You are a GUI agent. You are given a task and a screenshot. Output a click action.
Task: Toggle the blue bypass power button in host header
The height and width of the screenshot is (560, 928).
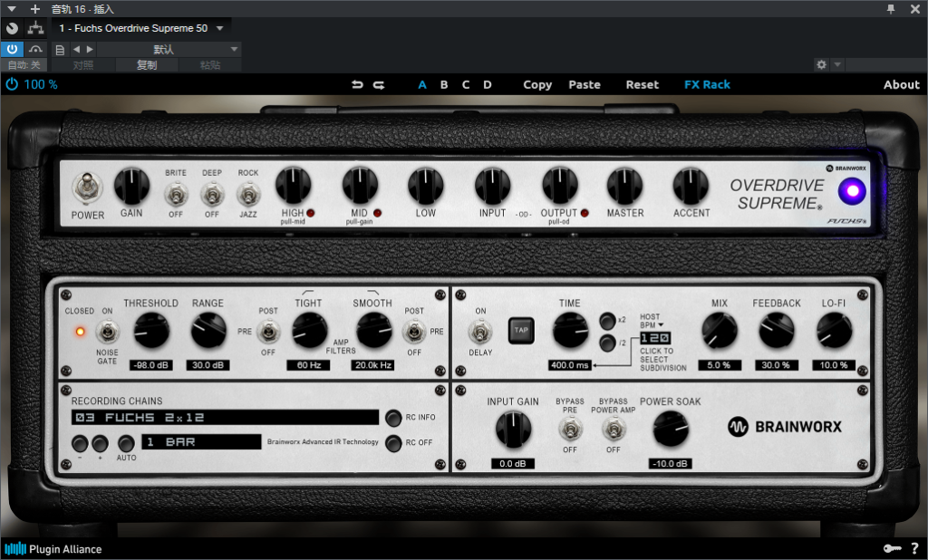(x=12, y=49)
